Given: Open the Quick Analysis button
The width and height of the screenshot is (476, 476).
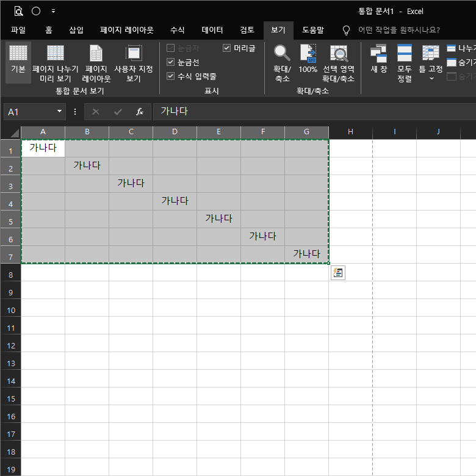Looking at the screenshot, I should point(338,273).
